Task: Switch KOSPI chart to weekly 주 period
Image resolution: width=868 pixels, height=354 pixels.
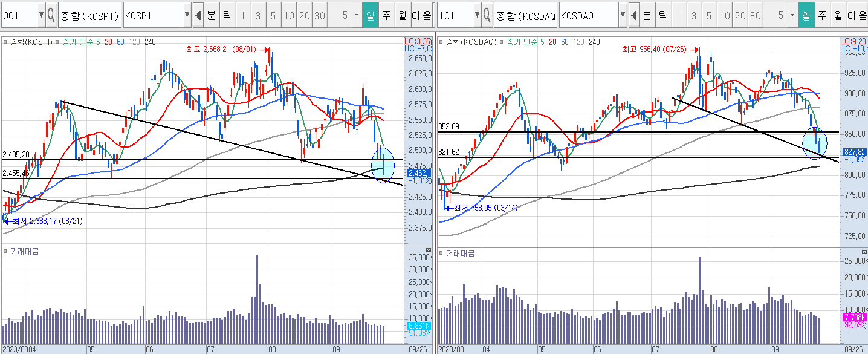Action: coord(386,16)
